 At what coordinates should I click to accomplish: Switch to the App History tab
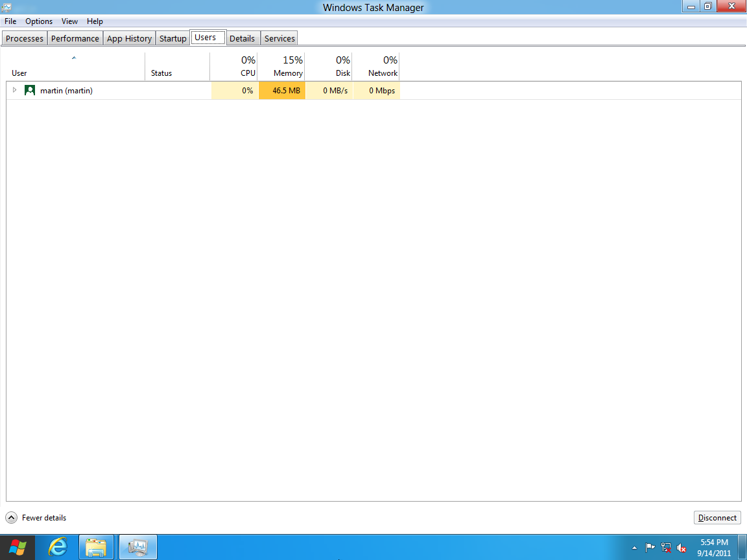(x=129, y=39)
